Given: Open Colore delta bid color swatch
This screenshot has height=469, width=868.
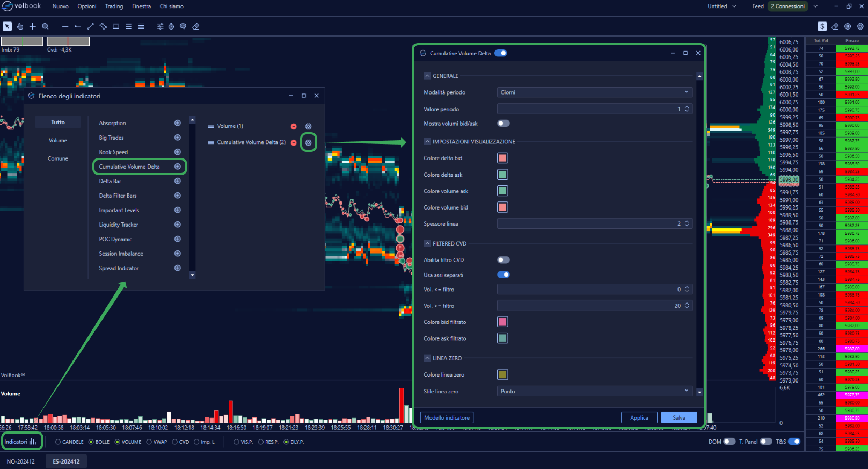Looking at the screenshot, I should [502, 158].
